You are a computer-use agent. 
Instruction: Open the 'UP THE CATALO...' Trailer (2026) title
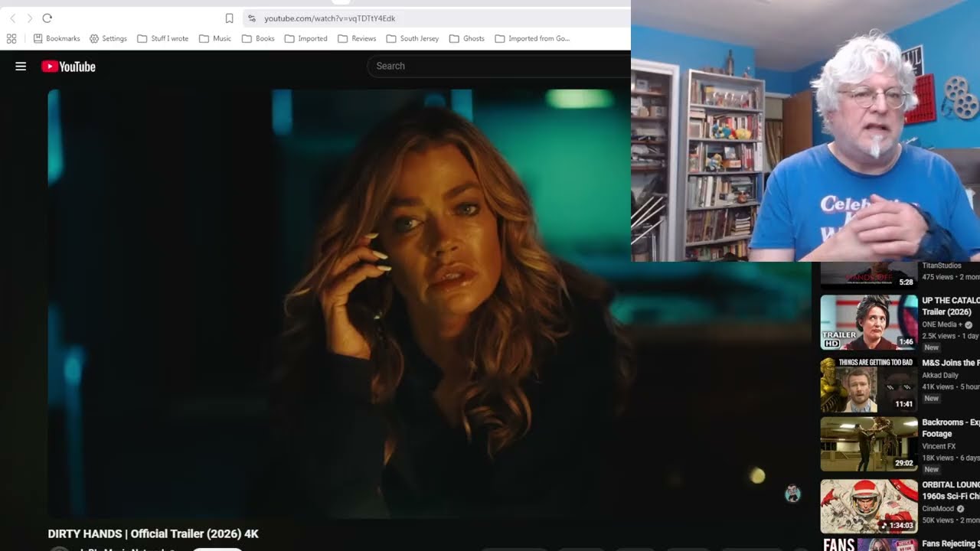pos(950,306)
